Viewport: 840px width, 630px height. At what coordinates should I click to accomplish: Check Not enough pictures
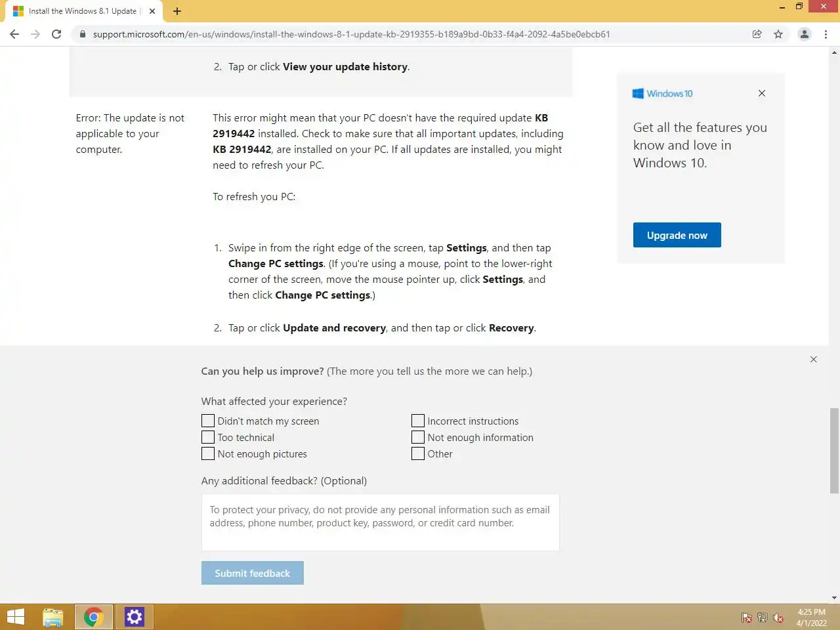(208, 453)
